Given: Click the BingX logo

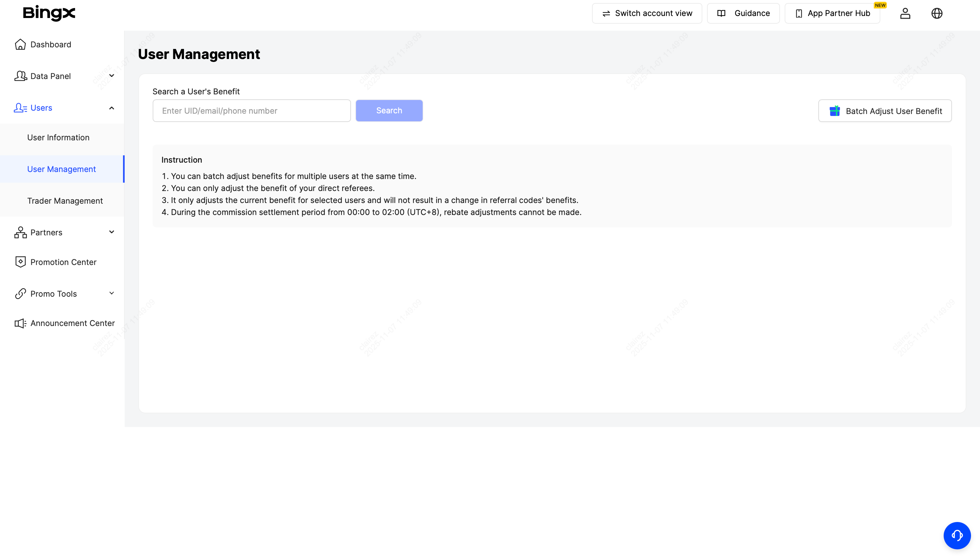Looking at the screenshot, I should pyautogui.click(x=49, y=13).
